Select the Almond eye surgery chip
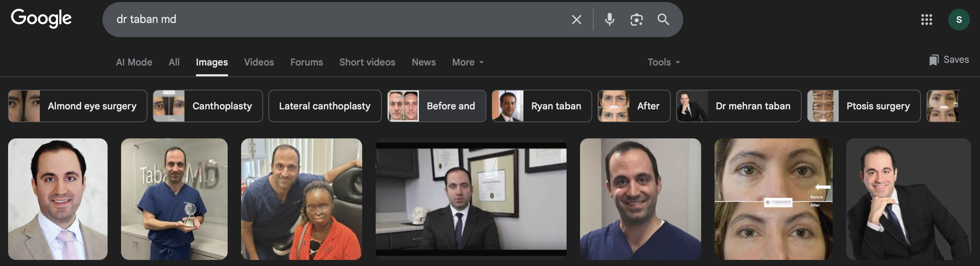This screenshot has width=980, height=266. [x=78, y=106]
